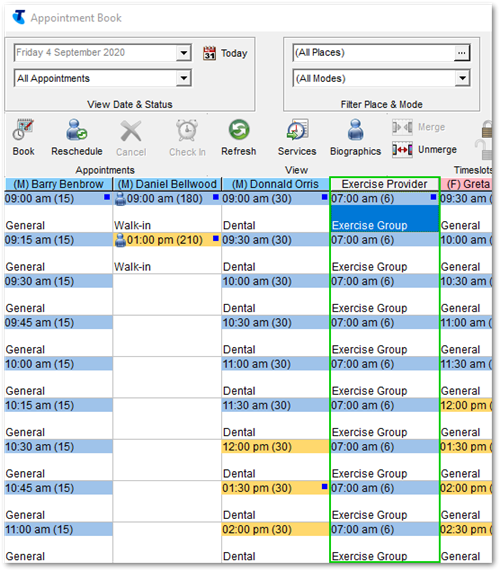Click the Reschedule appointment icon
Screen dimensions: 500x571
pos(76,130)
